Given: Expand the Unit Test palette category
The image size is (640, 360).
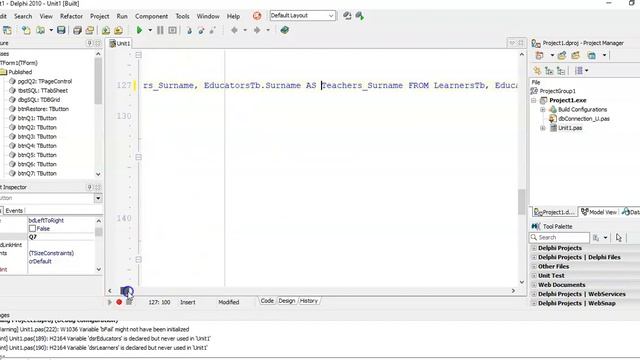Looking at the screenshot, I should [x=534, y=276].
